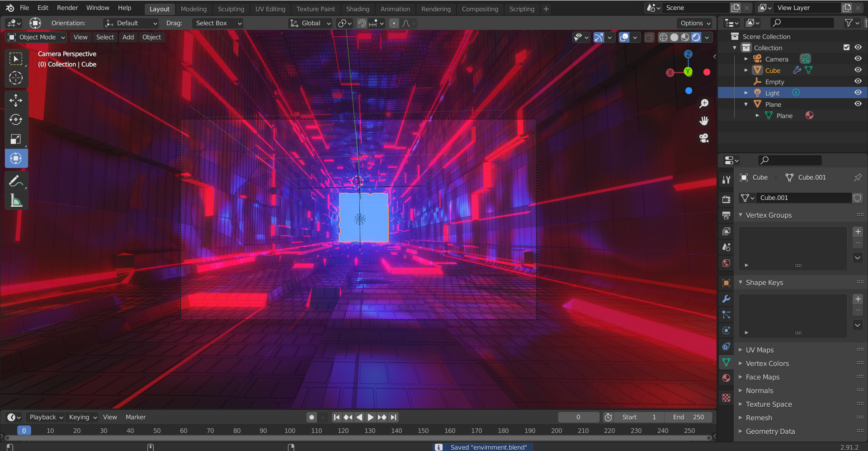Open the Orientation Default dropdown

131,23
